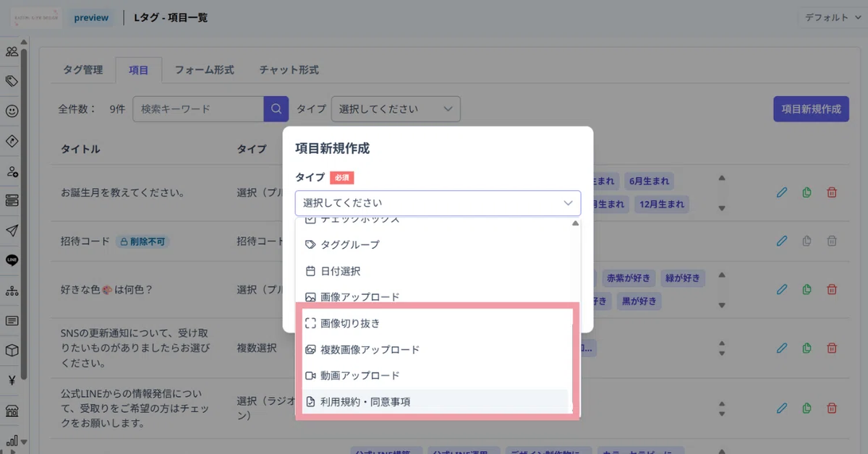Open the smiley face sidebar icon

[12, 111]
